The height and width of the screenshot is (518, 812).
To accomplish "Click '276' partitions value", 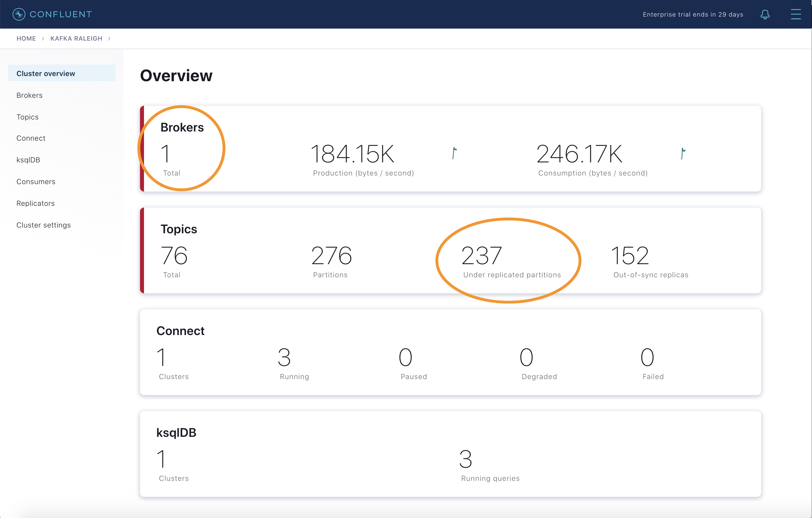I will [x=331, y=256].
